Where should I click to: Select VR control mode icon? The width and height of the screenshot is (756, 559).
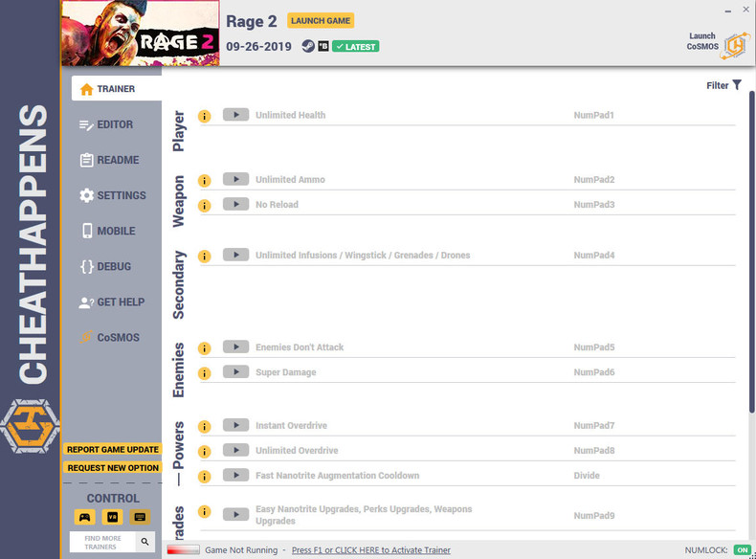click(x=112, y=517)
